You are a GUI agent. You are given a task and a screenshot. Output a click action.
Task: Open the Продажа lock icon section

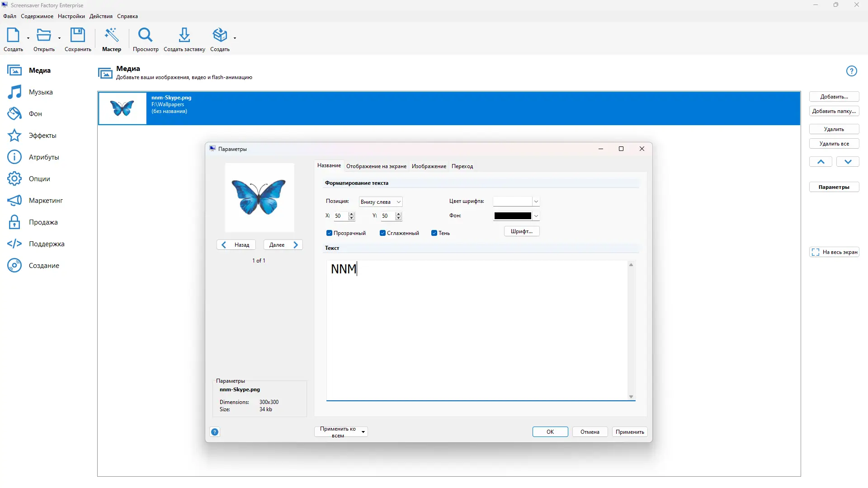click(x=14, y=222)
